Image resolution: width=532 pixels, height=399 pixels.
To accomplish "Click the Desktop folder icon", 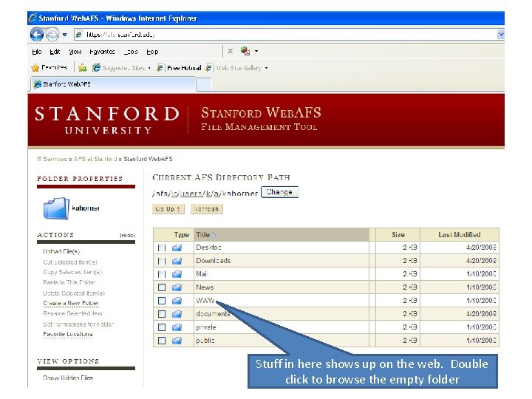I will click(x=177, y=248).
